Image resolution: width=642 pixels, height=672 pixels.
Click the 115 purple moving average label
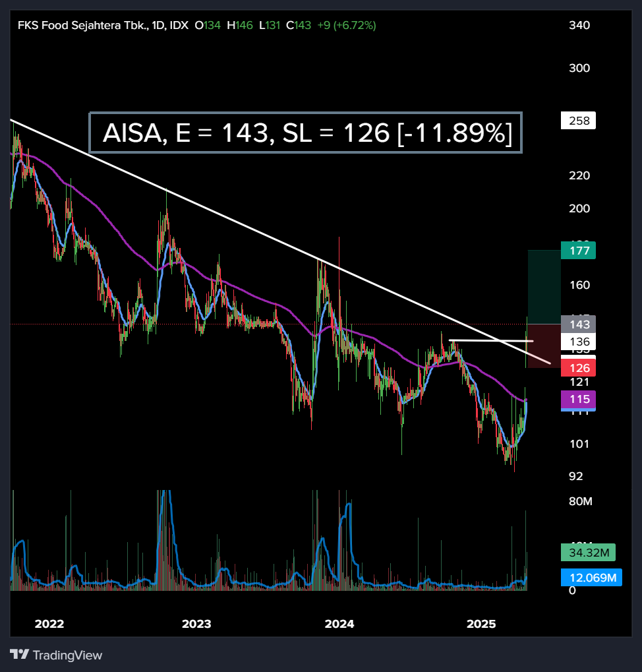coord(578,400)
